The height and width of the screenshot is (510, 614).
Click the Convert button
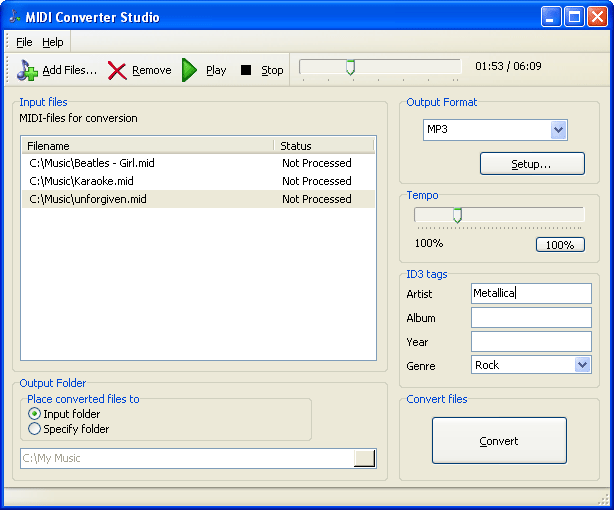click(499, 441)
